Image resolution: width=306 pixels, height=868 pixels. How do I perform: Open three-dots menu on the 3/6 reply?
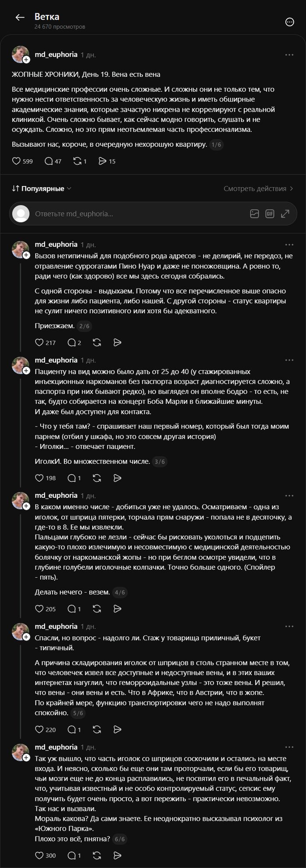pos(289,360)
